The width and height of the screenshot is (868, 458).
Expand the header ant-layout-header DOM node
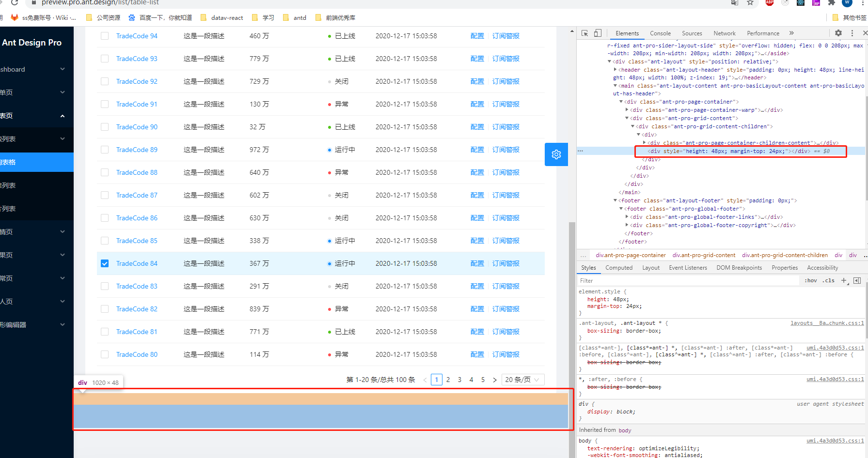[615, 70]
